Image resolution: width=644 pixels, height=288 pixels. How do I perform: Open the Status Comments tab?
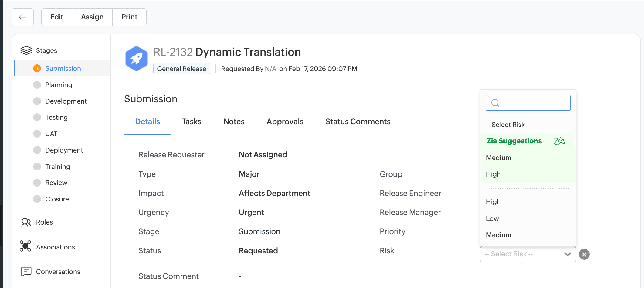point(358,122)
